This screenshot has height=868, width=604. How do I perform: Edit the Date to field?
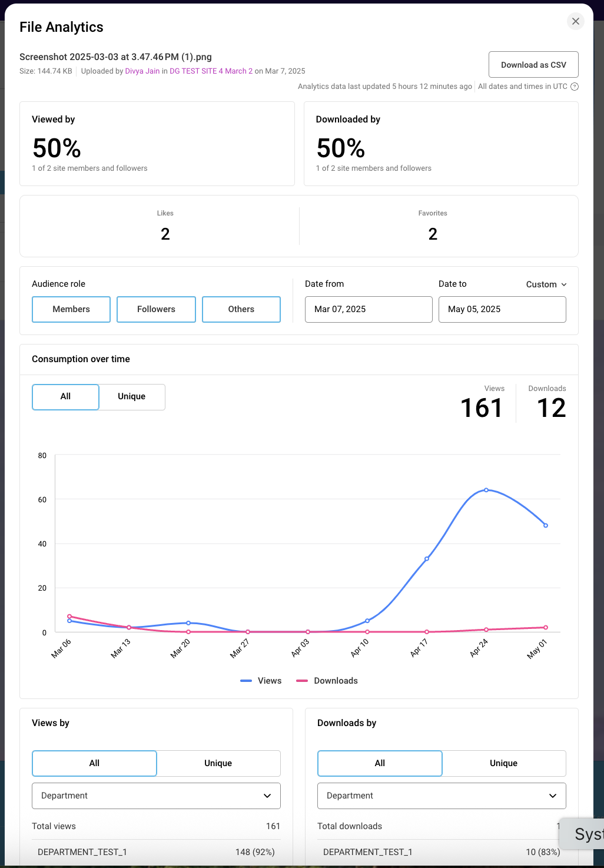click(502, 309)
